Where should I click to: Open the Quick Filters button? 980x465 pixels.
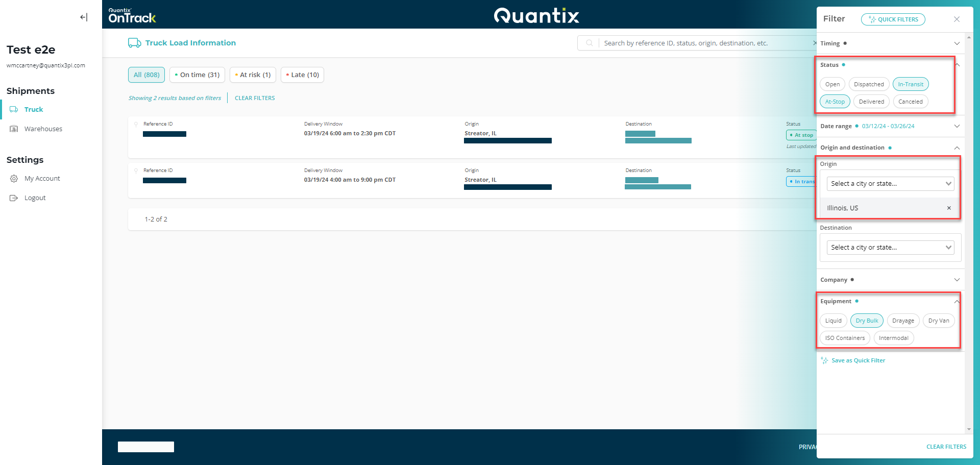(x=893, y=19)
